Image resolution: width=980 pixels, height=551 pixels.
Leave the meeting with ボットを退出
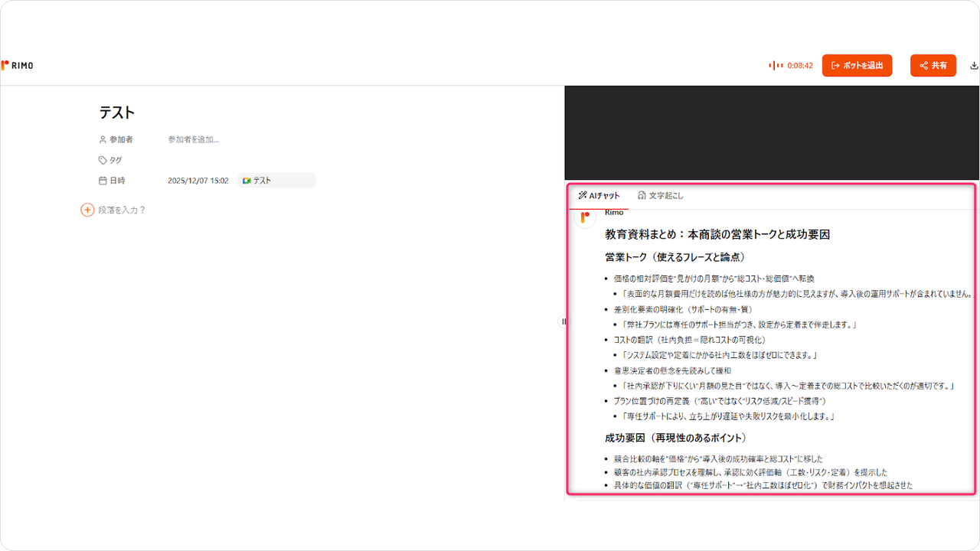click(857, 66)
